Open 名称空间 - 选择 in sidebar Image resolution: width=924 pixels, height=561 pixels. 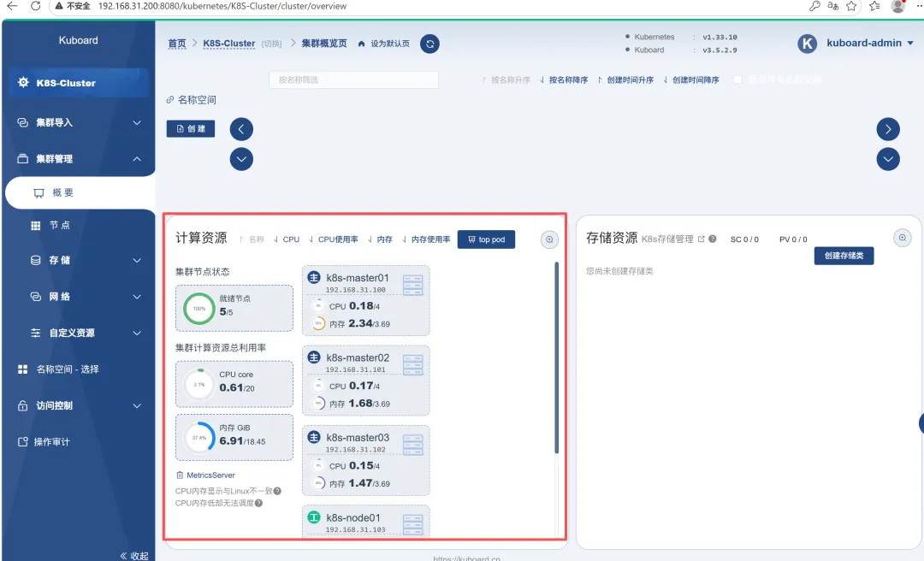pos(79,369)
